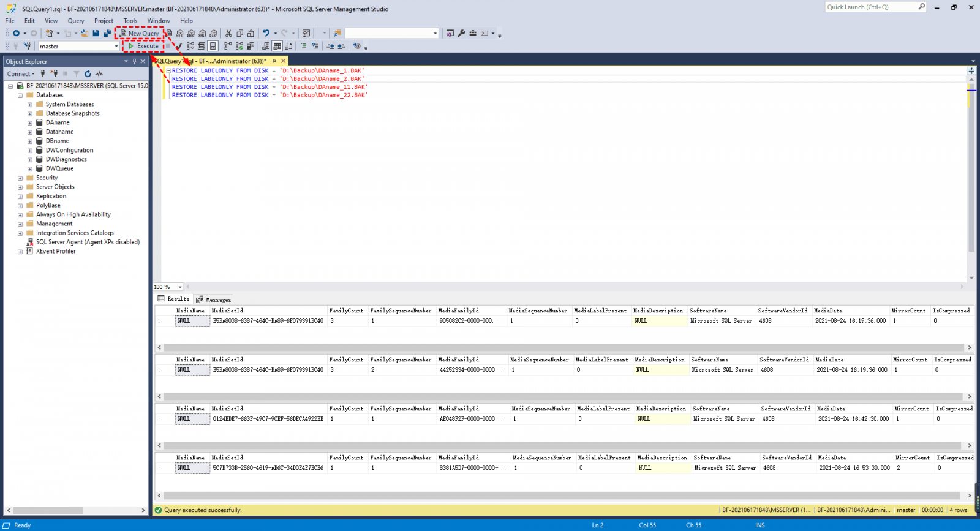Refresh the Object Explorer tree
Image resolution: width=980 pixels, height=531 pixels.
pos(88,73)
